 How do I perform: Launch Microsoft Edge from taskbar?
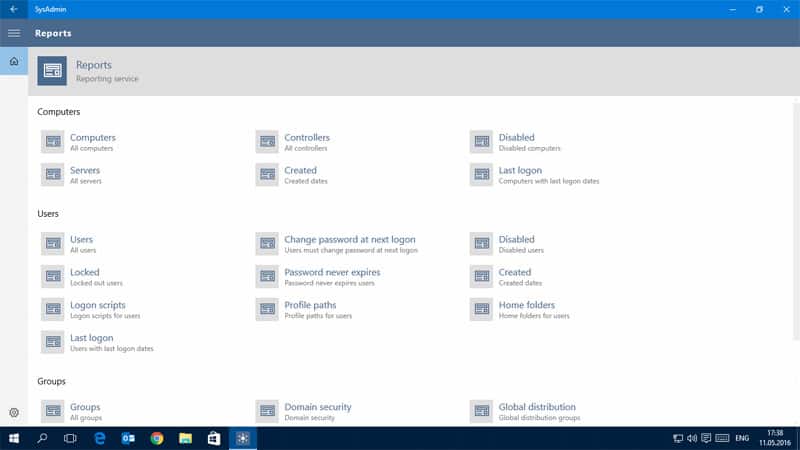(x=99, y=438)
